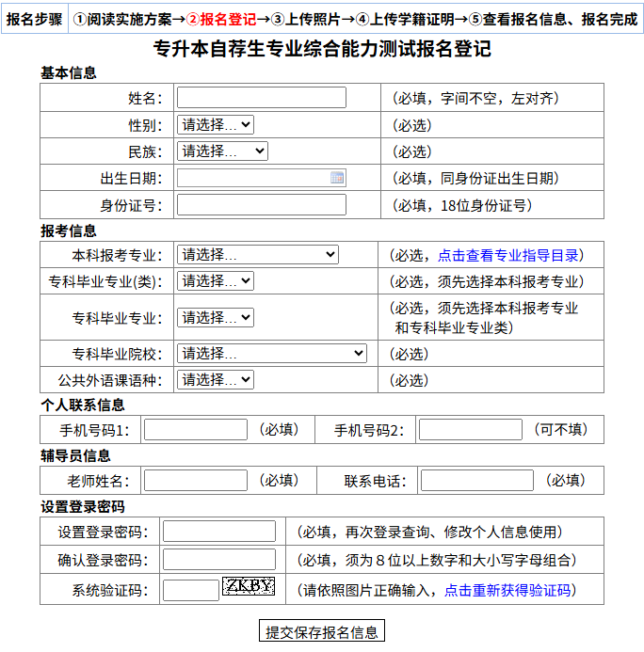Click the 手机号码2 input field

coord(470,430)
